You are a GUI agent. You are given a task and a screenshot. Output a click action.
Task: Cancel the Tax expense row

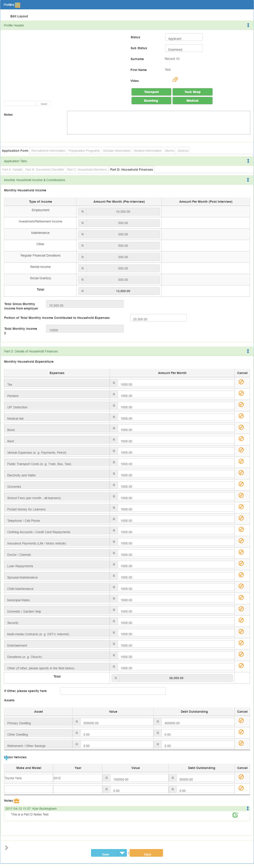click(x=241, y=382)
